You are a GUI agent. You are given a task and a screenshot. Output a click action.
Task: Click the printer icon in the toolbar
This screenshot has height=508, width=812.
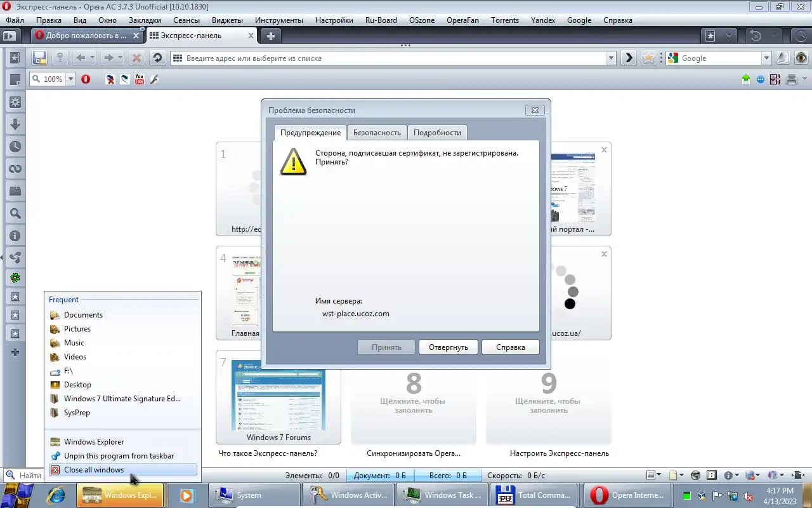(791, 79)
